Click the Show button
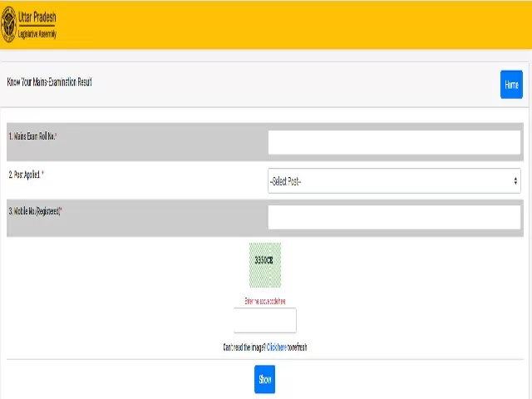532x399 pixels. (x=264, y=379)
